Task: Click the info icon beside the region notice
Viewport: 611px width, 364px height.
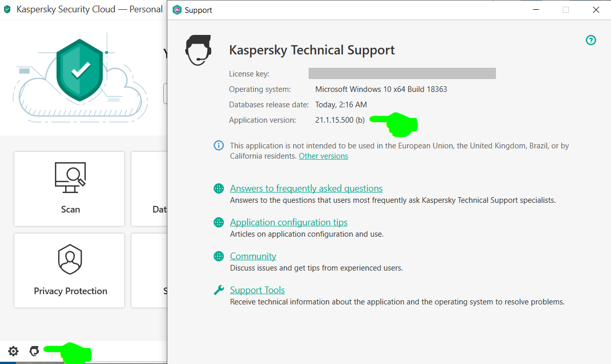Action: tap(219, 146)
